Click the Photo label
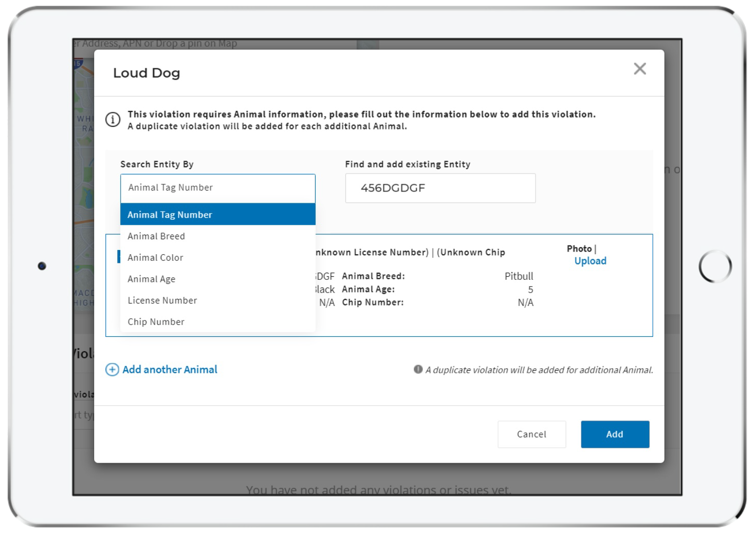This screenshot has height=534, width=756. [579, 249]
